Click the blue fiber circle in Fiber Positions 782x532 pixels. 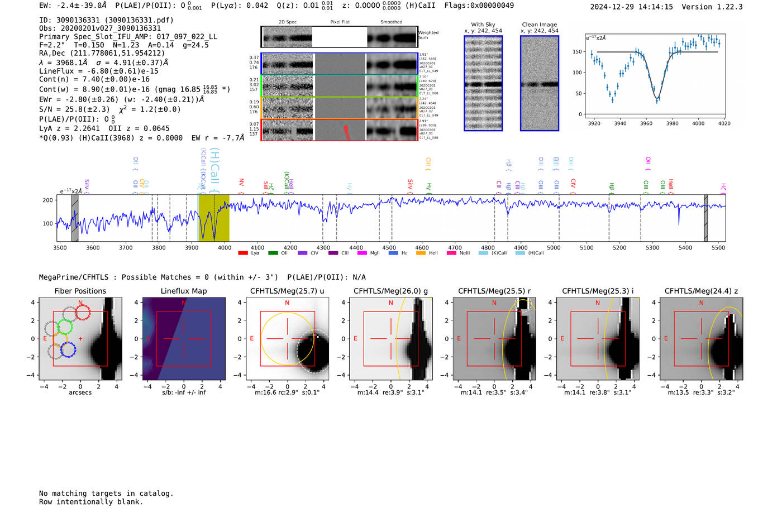point(68,350)
